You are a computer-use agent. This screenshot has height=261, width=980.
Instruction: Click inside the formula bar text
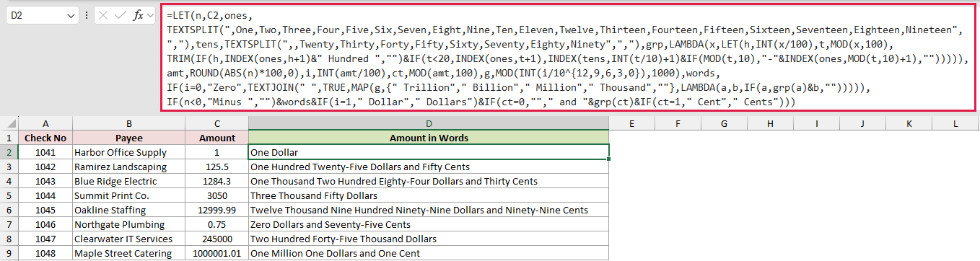tap(569, 58)
